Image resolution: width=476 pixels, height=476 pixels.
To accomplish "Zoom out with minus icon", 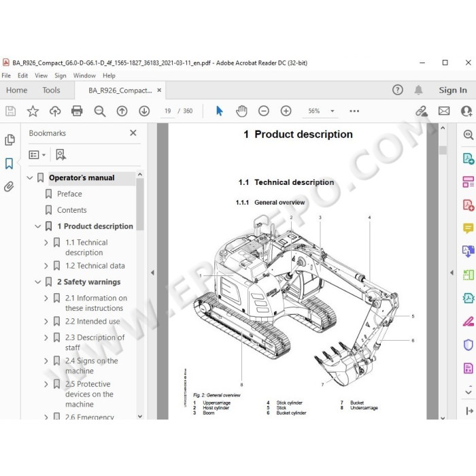I will 264,111.
